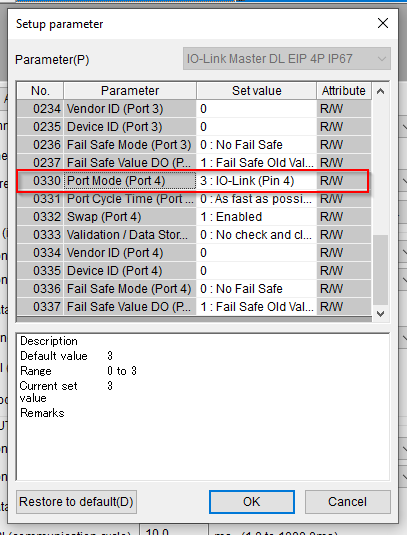Select Port Cycle Time (Port ... parameter
The height and width of the screenshot is (535, 407).
(130, 199)
